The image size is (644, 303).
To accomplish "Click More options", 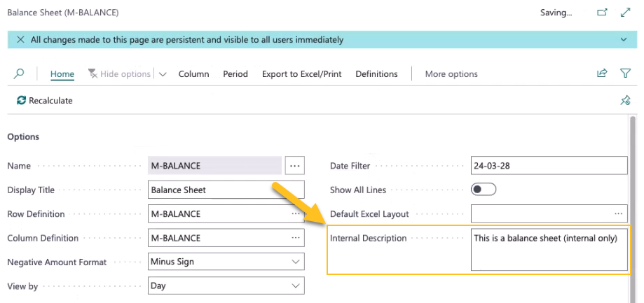I will coord(451,74).
